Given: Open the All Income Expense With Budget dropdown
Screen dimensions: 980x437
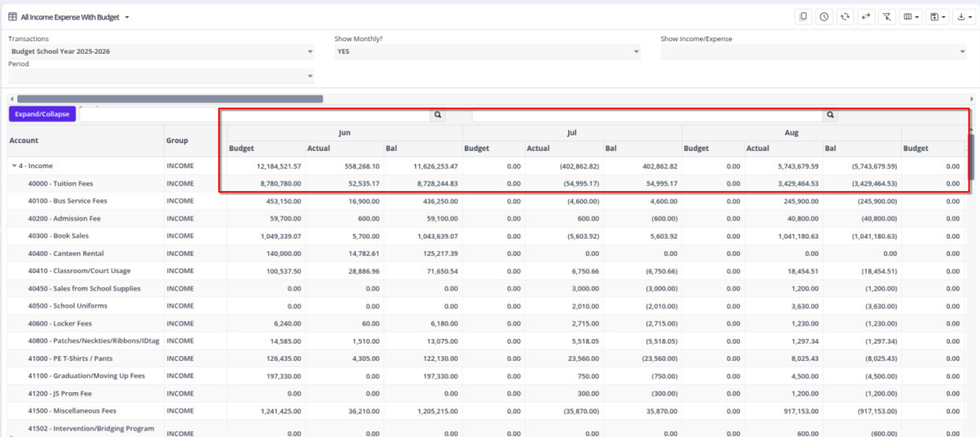Looking at the screenshot, I should (69, 17).
